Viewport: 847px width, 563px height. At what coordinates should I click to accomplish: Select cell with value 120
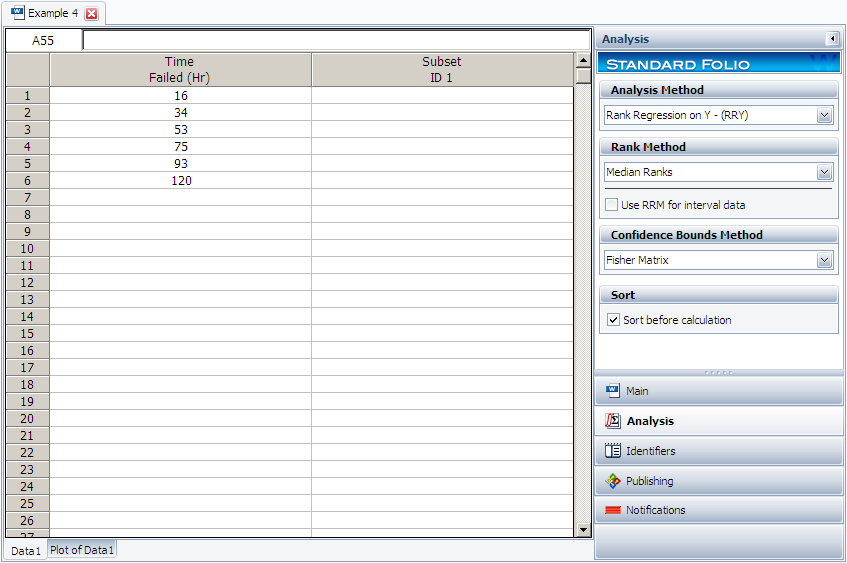pos(180,180)
